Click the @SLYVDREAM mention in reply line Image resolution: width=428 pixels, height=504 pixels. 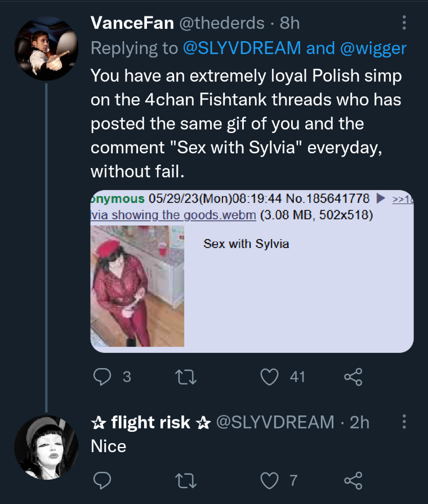pyautogui.click(x=242, y=48)
